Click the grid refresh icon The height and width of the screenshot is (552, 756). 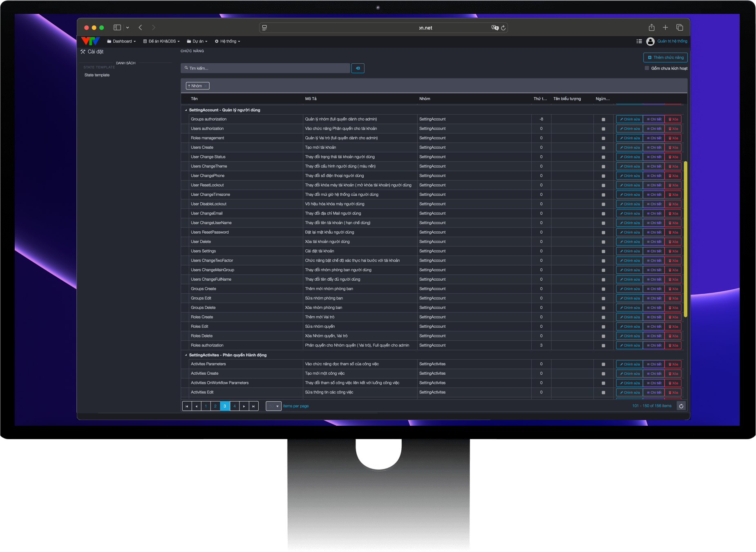click(x=681, y=406)
